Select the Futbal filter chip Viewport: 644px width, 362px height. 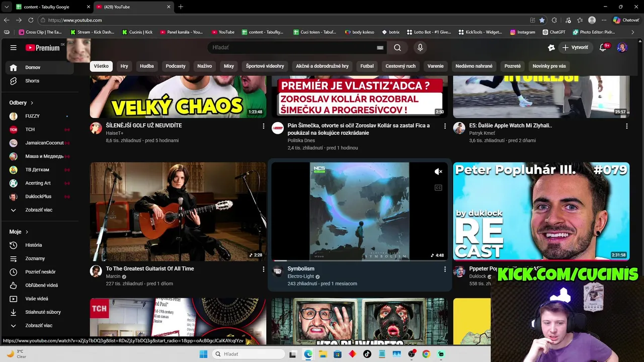tap(367, 66)
